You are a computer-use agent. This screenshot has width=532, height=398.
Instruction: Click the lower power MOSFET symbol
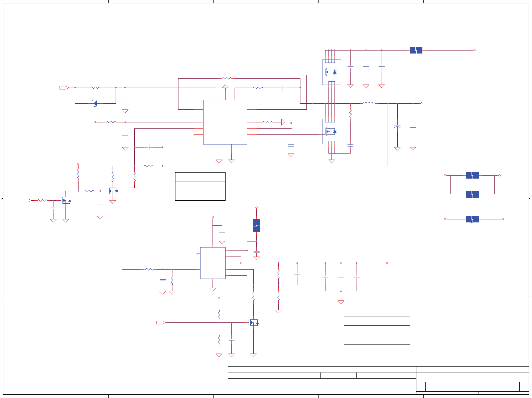point(330,131)
